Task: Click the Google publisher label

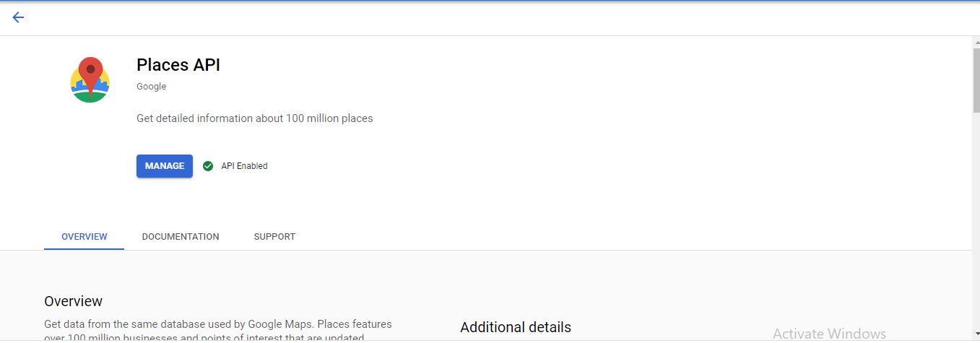Action: coord(151,87)
